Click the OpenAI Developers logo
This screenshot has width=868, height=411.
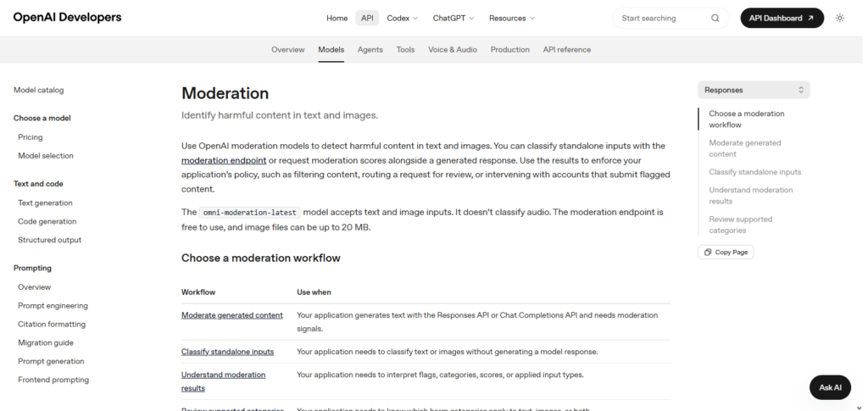[67, 17]
